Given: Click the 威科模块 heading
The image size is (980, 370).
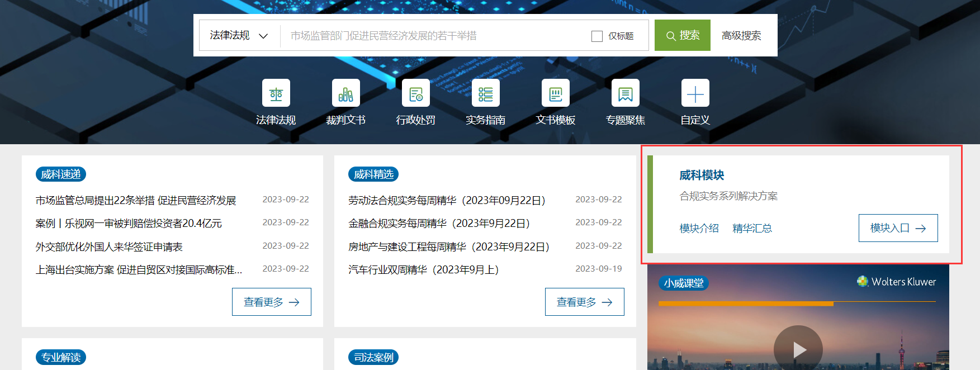Looking at the screenshot, I should click(x=702, y=175).
